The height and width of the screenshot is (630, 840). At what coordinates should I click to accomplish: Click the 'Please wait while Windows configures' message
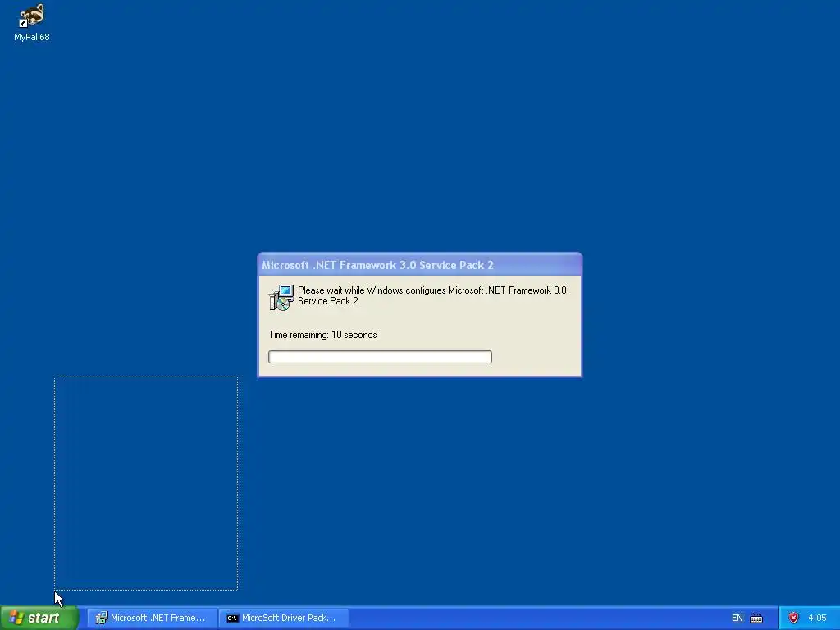point(431,295)
